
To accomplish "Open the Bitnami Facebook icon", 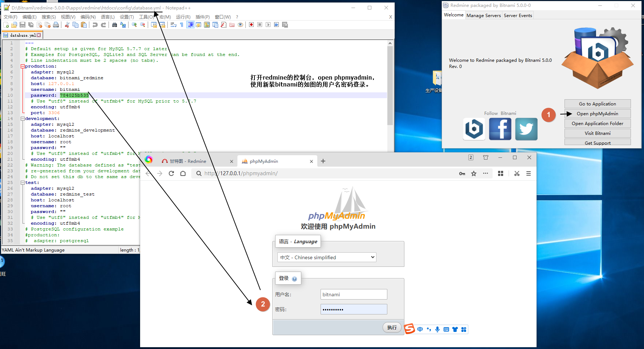I will pyautogui.click(x=500, y=129).
